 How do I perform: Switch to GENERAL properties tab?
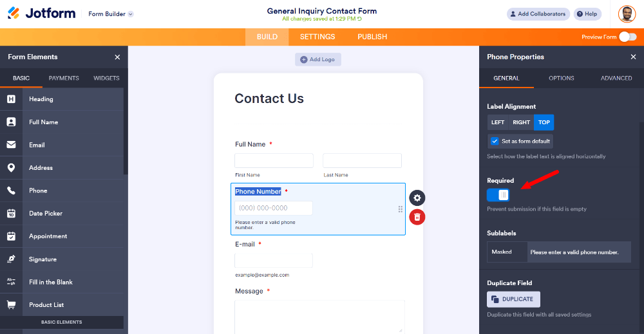[506, 78]
